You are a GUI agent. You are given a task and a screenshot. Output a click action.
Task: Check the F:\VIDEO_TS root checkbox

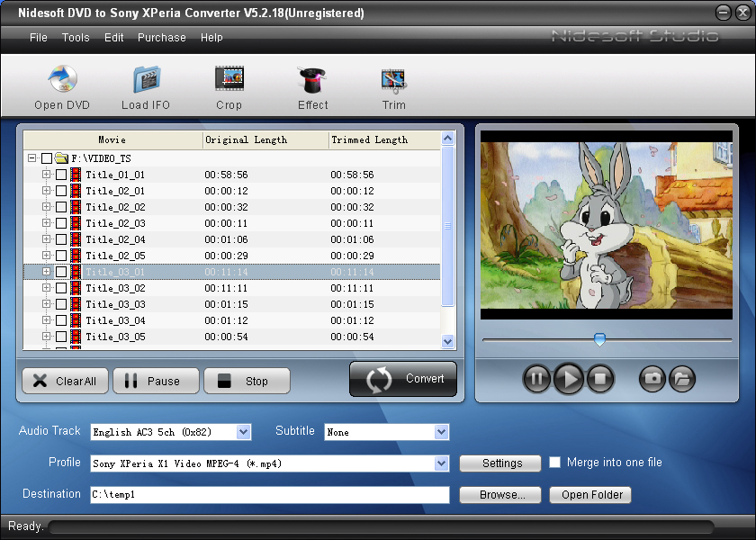tap(46, 158)
